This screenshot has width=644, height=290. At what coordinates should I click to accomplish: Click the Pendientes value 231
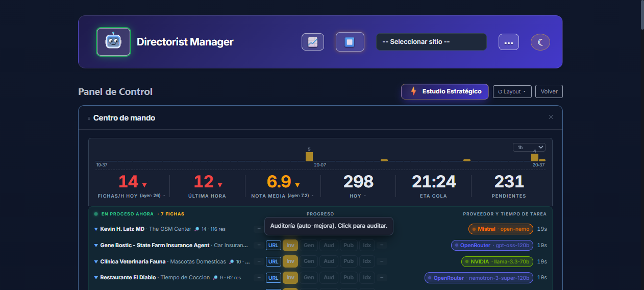[509, 182]
